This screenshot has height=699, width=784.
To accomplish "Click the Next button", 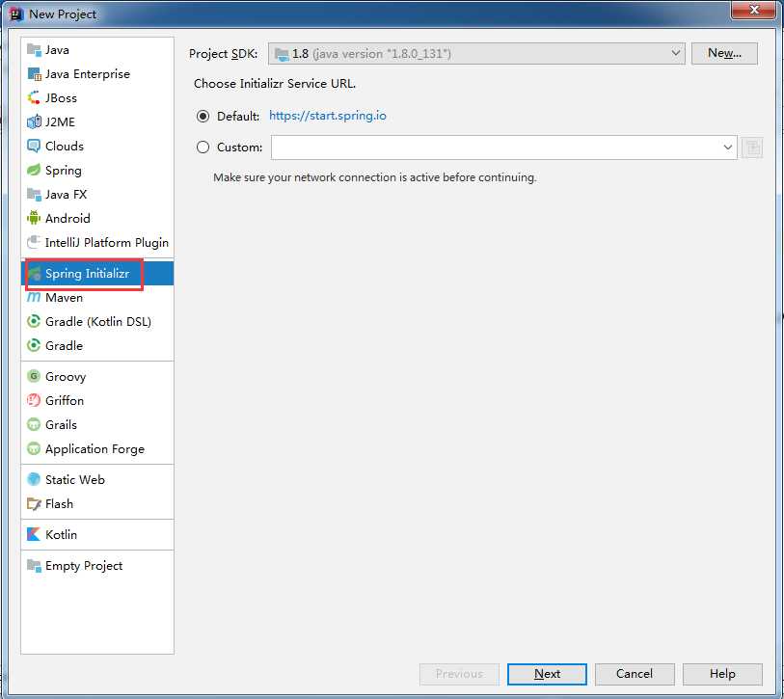I will 547,674.
